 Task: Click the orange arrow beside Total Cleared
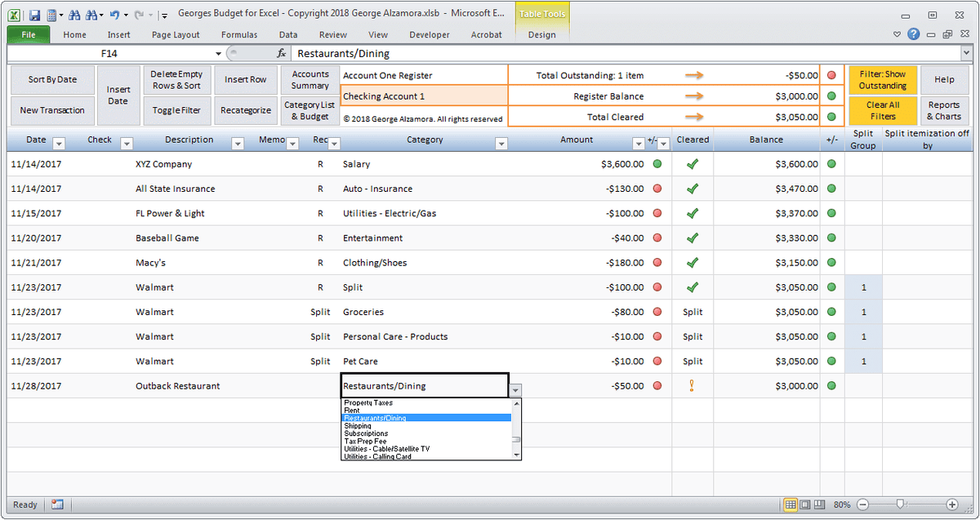pos(694,117)
